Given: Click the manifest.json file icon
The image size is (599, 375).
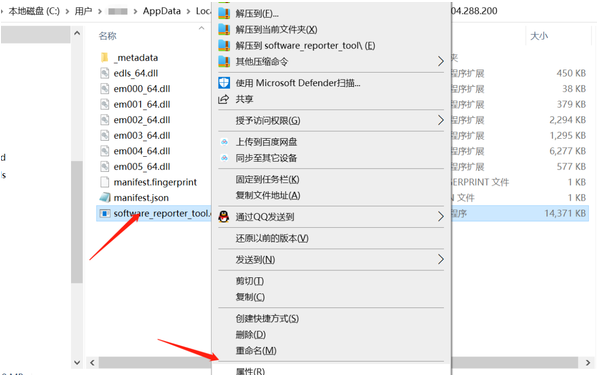Looking at the screenshot, I should [x=105, y=197].
